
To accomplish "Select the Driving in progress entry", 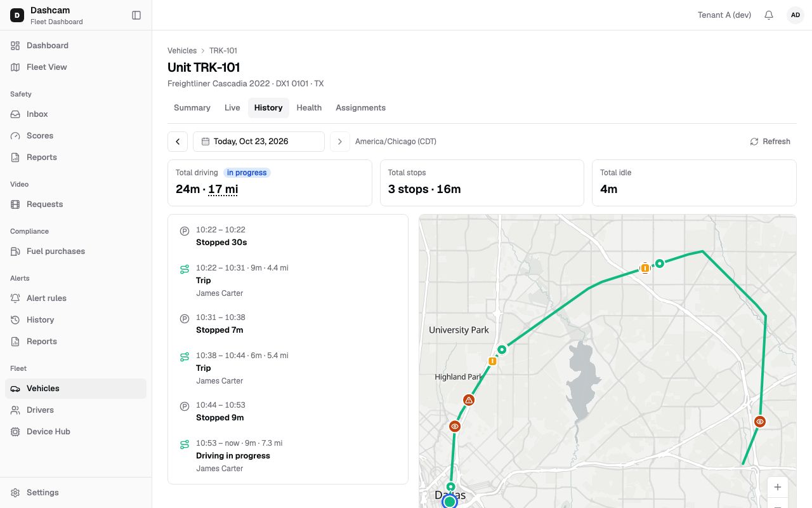I will coord(288,455).
